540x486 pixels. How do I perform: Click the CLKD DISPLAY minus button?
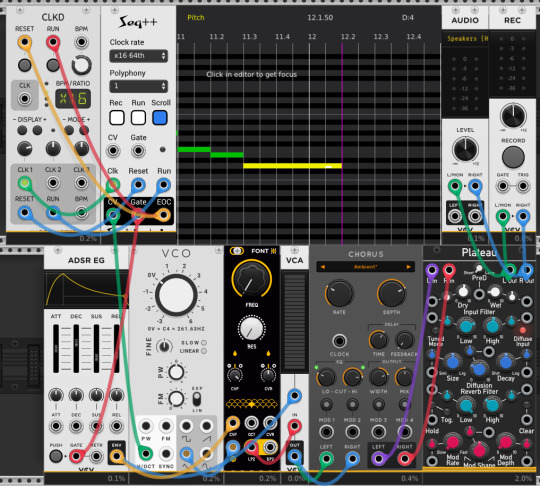pos(22,130)
